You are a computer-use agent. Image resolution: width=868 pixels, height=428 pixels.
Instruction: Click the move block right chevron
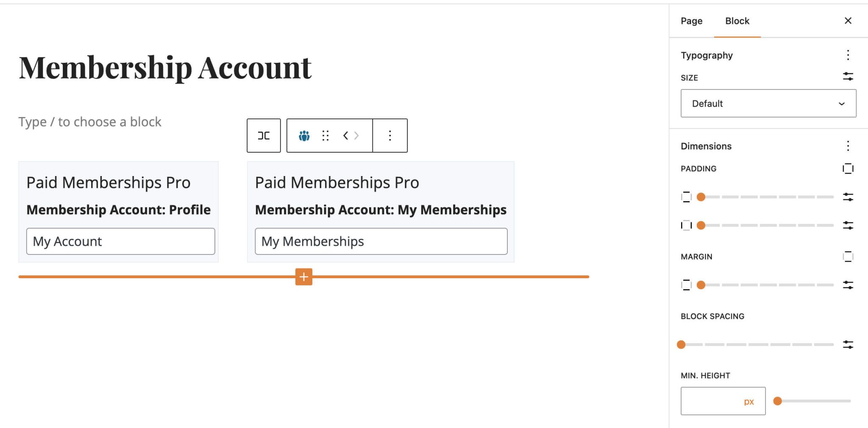click(356, 135)
